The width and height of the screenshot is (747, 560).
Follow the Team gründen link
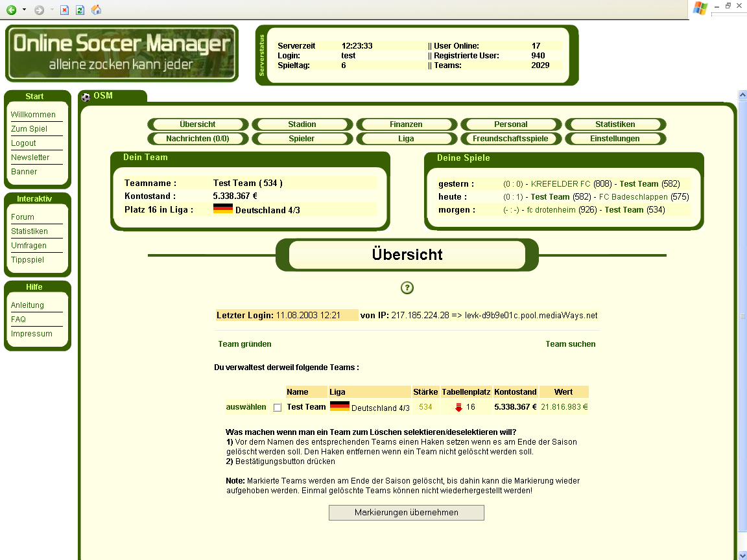tap(245, 344)
